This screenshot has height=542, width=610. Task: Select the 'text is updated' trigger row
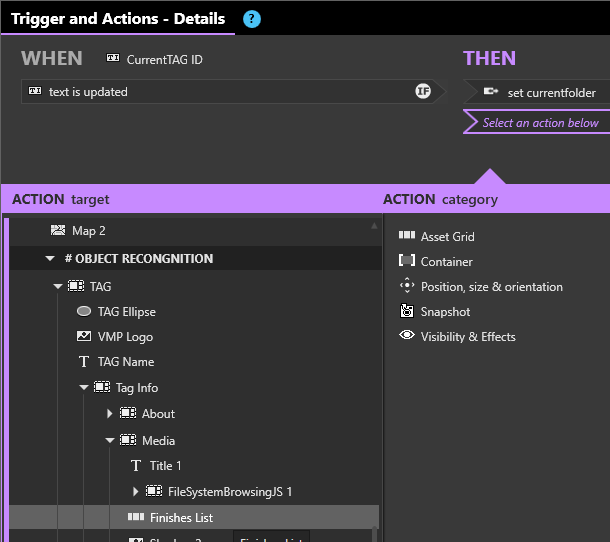[233, 91]
